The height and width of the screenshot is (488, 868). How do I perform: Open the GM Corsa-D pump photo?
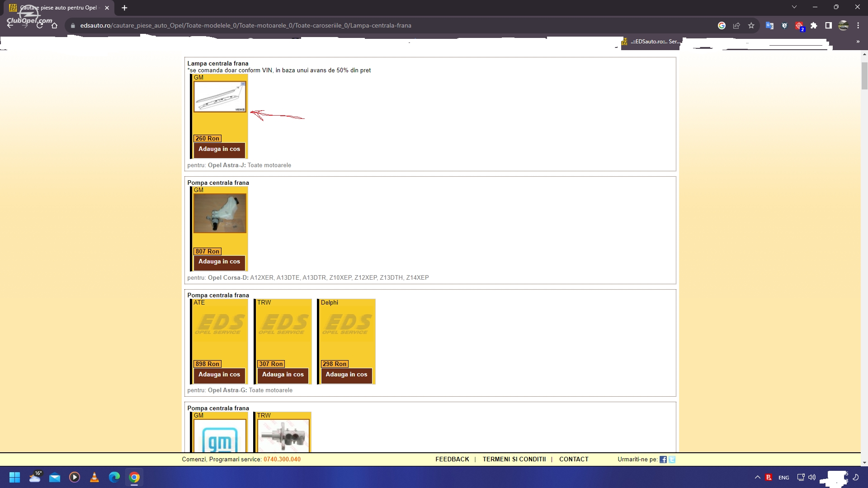220,213
